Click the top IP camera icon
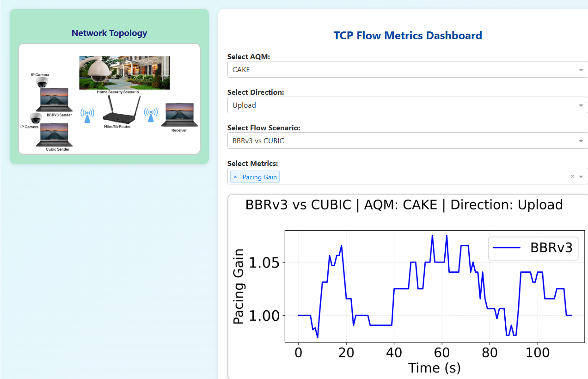The height and width of the screenshot is (379, 588). pos(42,83)
